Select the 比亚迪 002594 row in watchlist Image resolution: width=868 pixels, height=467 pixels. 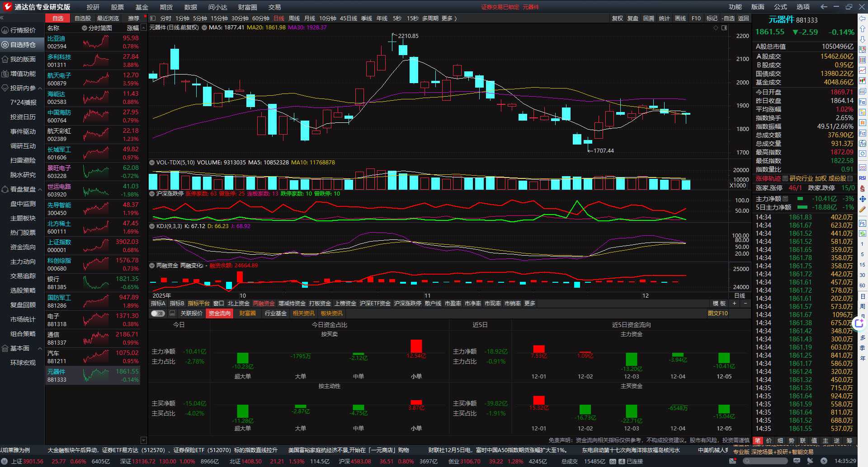click(x=93, y=42)
